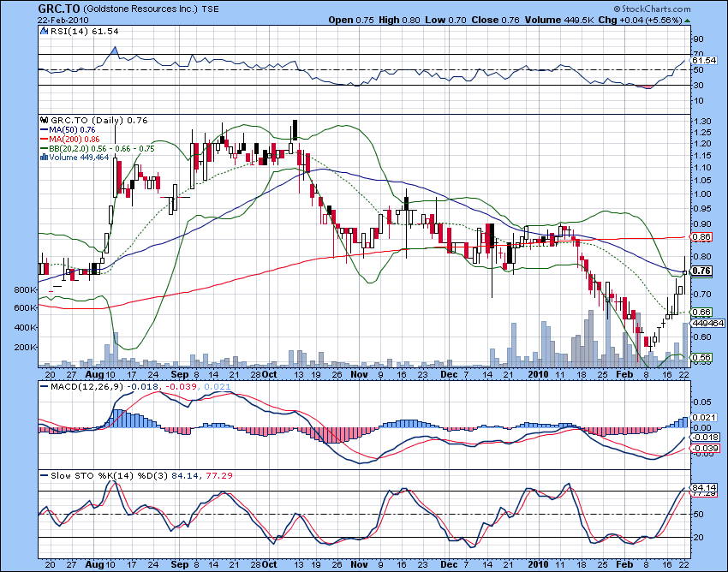Image resolution: width=728 pixels, height=572 pixels.
Task: Click the Nov label below the Slow STO panel
Action: (360, 564)
